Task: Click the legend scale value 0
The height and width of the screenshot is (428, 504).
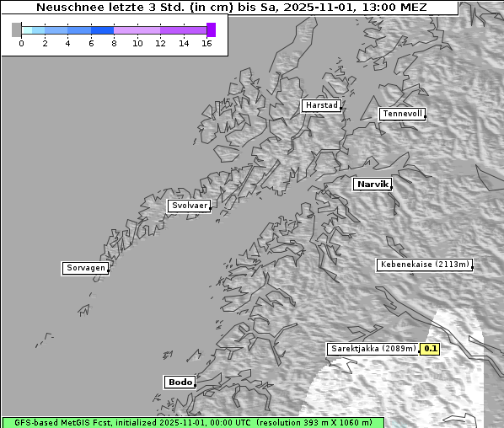Action: coord(21,43)
